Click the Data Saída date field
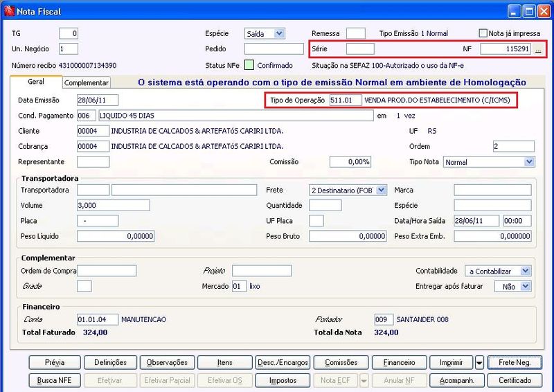Viewport: 554px width, 392px height. (476, 221)
